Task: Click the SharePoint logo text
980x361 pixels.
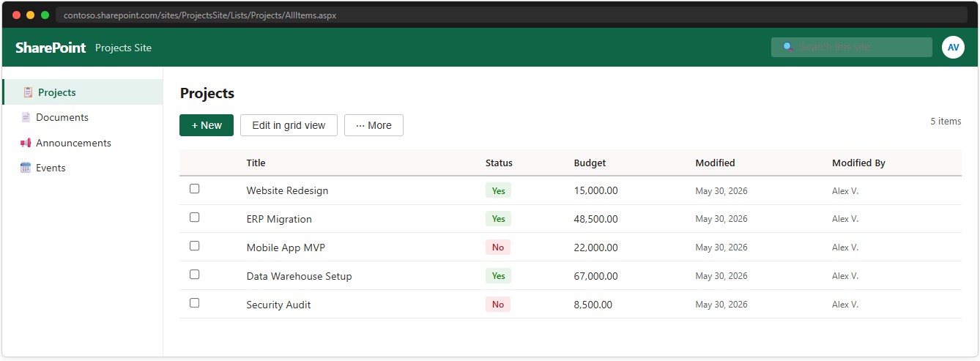Action: pos(51,48)
